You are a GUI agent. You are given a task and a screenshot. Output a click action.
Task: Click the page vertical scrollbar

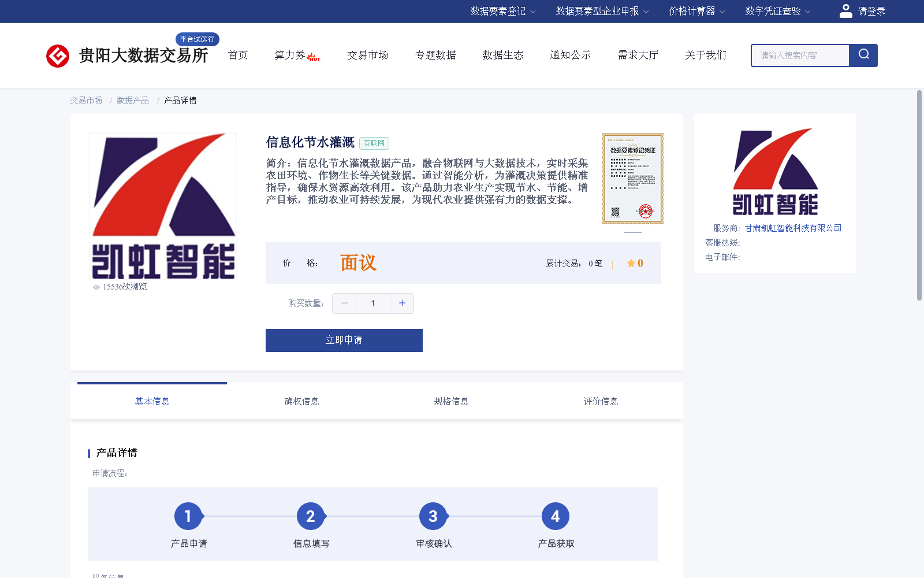click(x=919, y=195)
